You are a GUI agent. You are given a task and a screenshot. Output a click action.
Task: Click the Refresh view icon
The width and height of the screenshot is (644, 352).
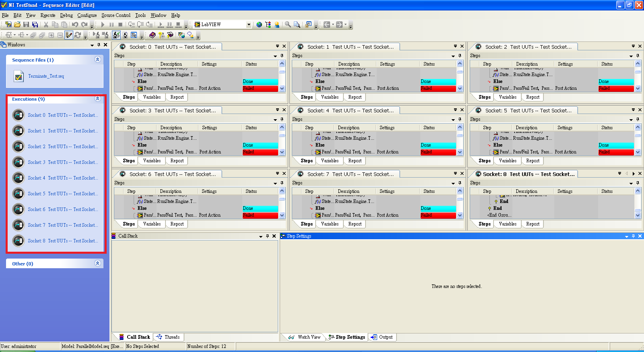click(78, 35)
